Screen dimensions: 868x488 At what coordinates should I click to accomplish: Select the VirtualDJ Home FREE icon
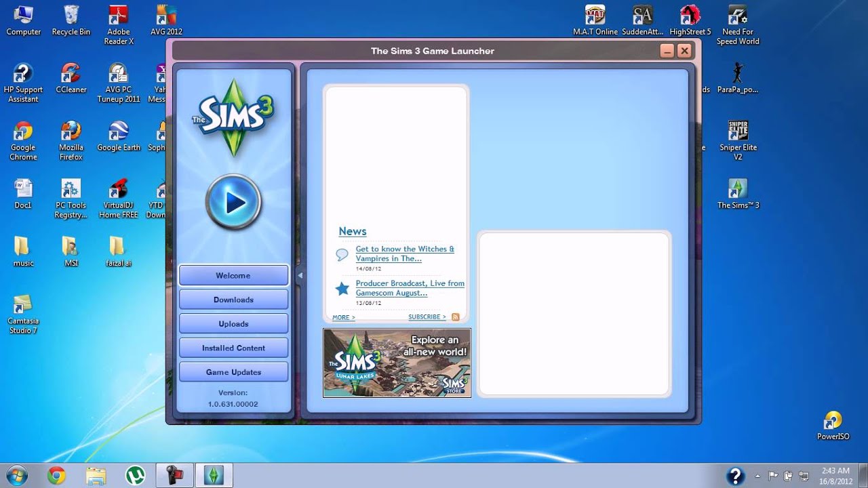[x=119, y=199]
